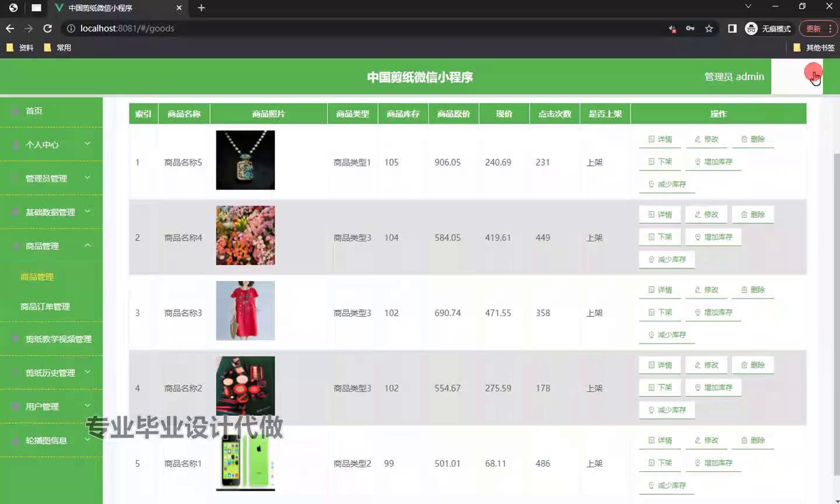The width and height of the screenshot is (840, 504).
Task: Toggle browser side panel icon
Action: pos(732,29)
